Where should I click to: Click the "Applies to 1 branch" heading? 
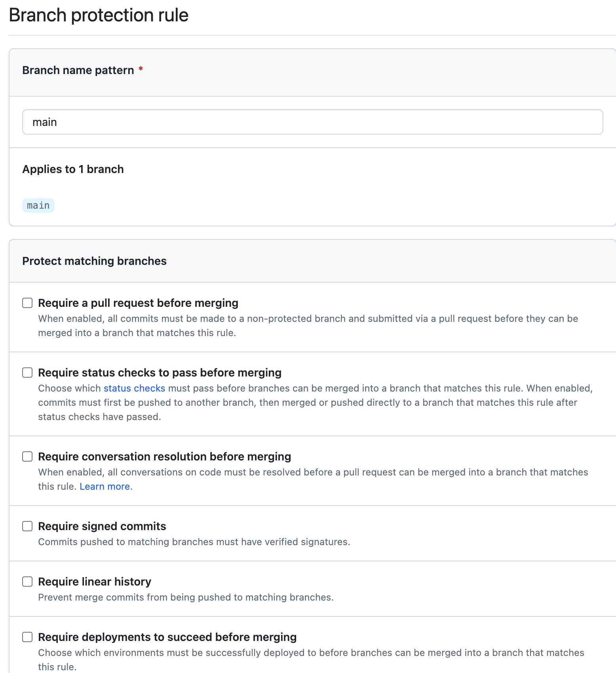[x=73, y=169]
